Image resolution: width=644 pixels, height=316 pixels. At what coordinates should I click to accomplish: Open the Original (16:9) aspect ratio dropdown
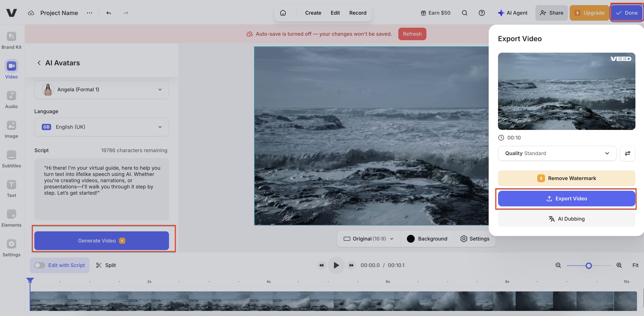tap(368, 239)
